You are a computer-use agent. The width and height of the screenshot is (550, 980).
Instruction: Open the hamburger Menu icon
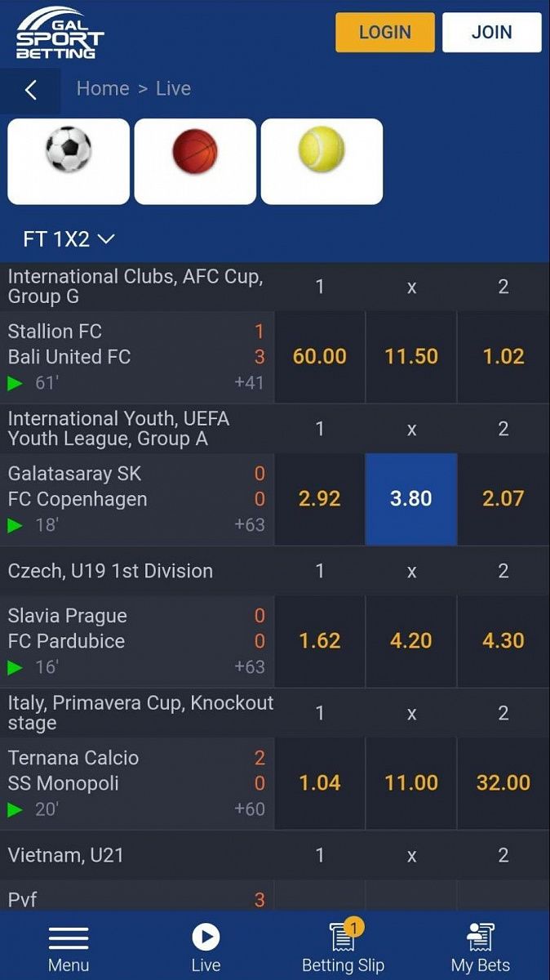[x=69, y=938]
